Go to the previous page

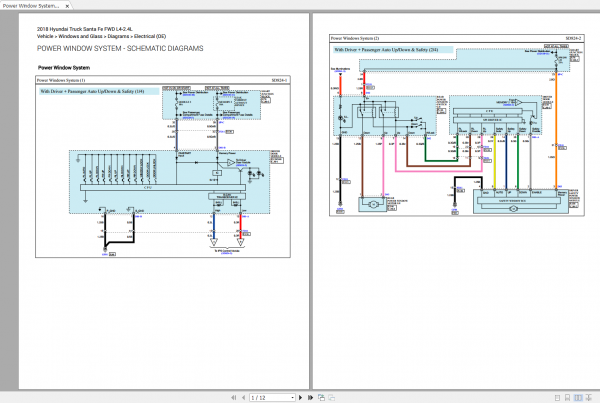243,398
